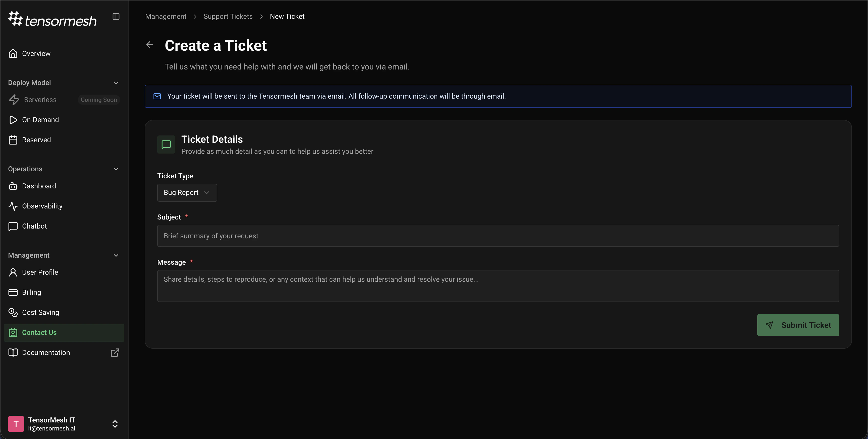Click the TensorMesh IT pink avatar
Screen dimensions: 868x439
click(x=16, y=424)
